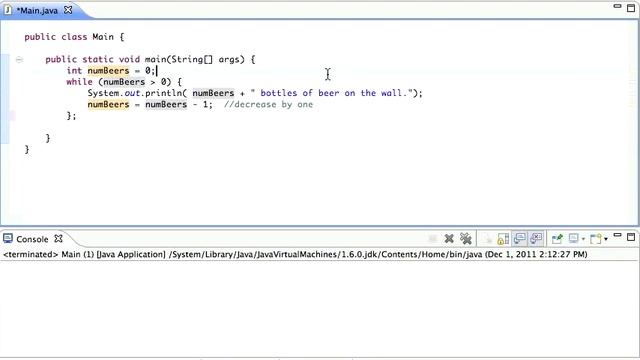Click the 'main(String[] args)' method signature
This screenshot has width=640, height=360.
tap(194, 59)
